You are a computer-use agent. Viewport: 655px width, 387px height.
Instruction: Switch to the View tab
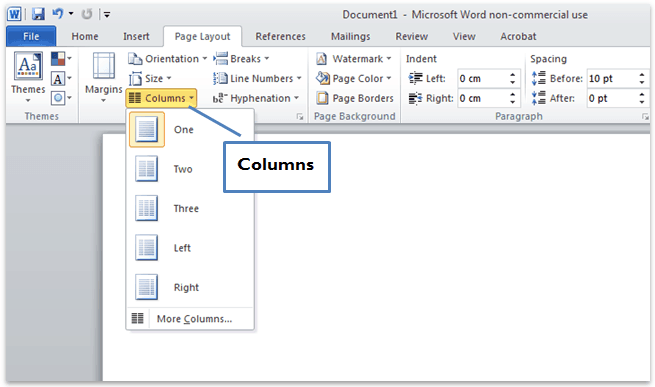point(464,36)
